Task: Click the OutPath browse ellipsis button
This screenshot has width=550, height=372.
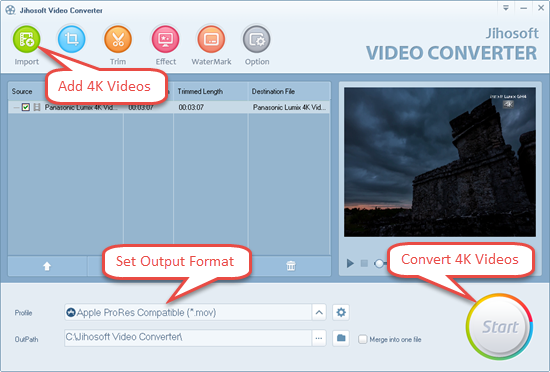Action: 319,338
